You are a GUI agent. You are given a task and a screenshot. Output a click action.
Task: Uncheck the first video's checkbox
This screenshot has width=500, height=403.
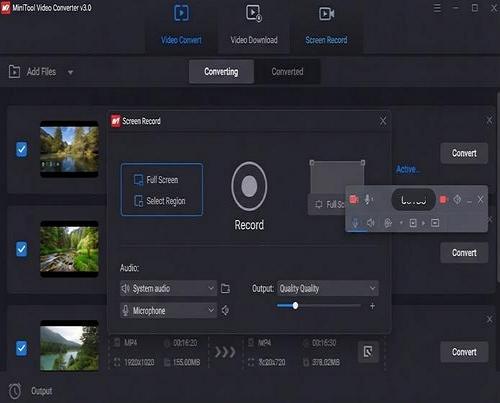click(x=22, y=149)
